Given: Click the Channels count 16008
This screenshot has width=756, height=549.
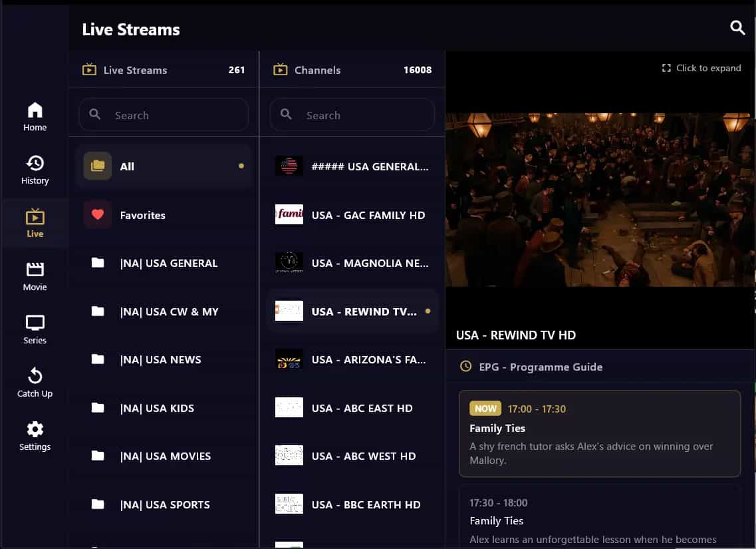Looking at the screenshot, I should click(418, 70).
